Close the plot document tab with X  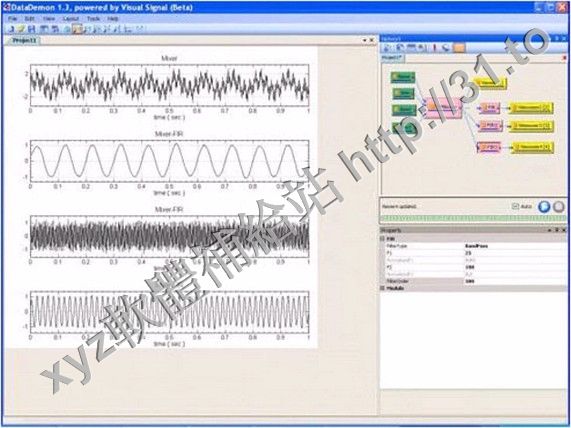click(372, 40)
